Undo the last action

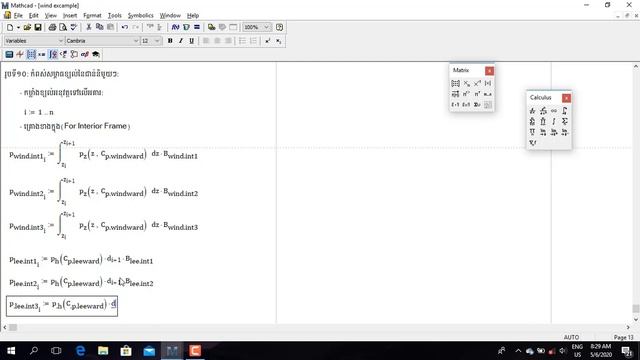[124, 27]
